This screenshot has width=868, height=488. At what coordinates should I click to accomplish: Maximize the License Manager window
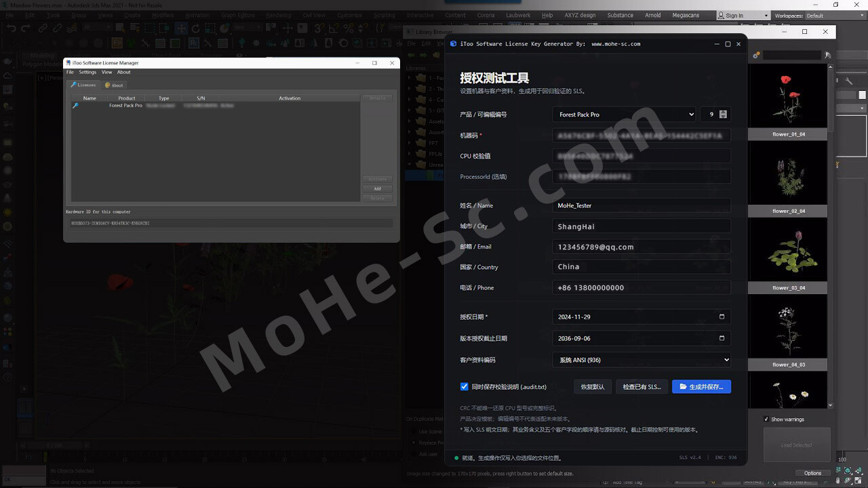coord(374,63)
